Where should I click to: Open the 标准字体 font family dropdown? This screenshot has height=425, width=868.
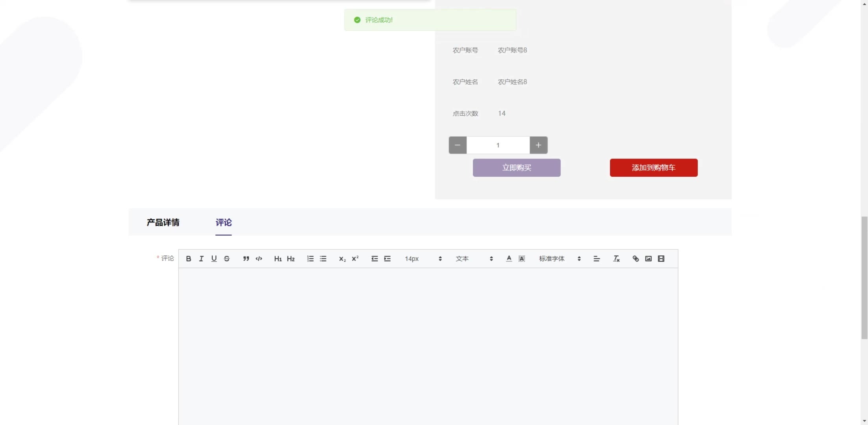click(x=560, y=259)
